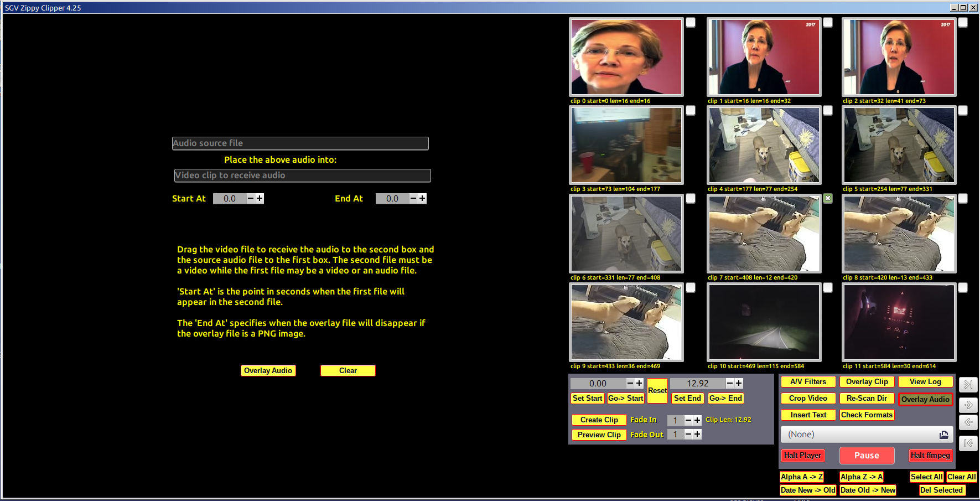Click the step-forward arrow icon
This screenshot has width=980, height=501.
click(x=968, y=405)
